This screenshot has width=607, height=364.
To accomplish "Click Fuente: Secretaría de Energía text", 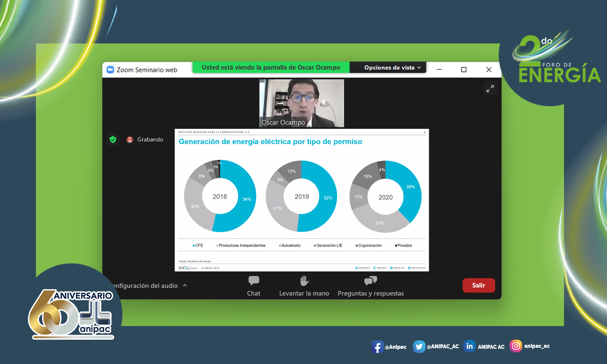I will (195, 261).
